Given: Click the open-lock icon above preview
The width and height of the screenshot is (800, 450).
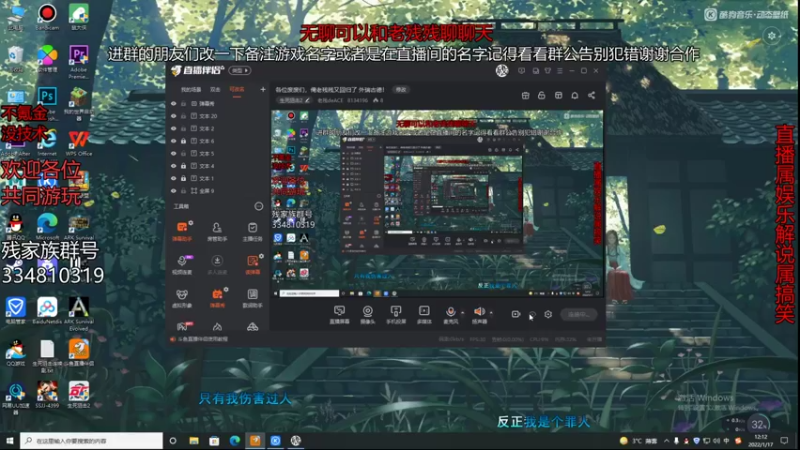Looking at the screenshot, I should coord(541,95).
